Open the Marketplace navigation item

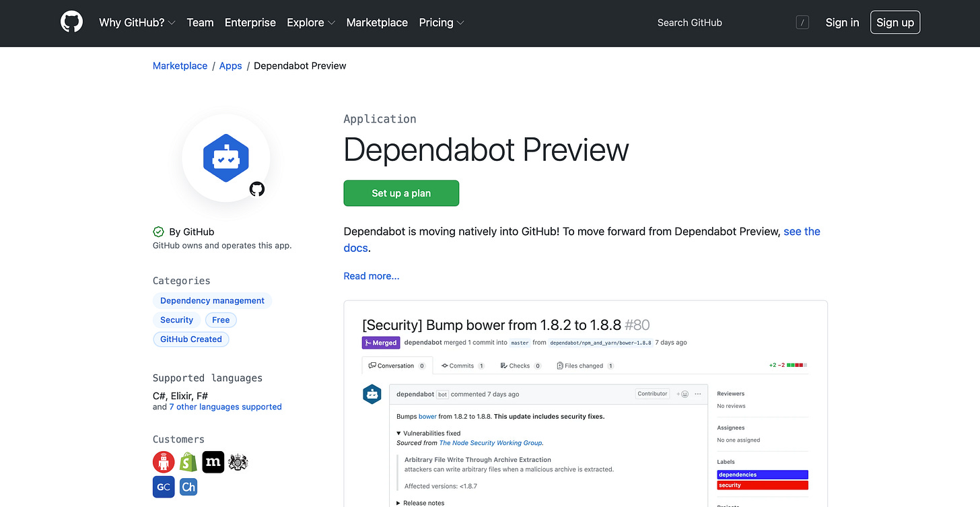[x=377, y=22]
